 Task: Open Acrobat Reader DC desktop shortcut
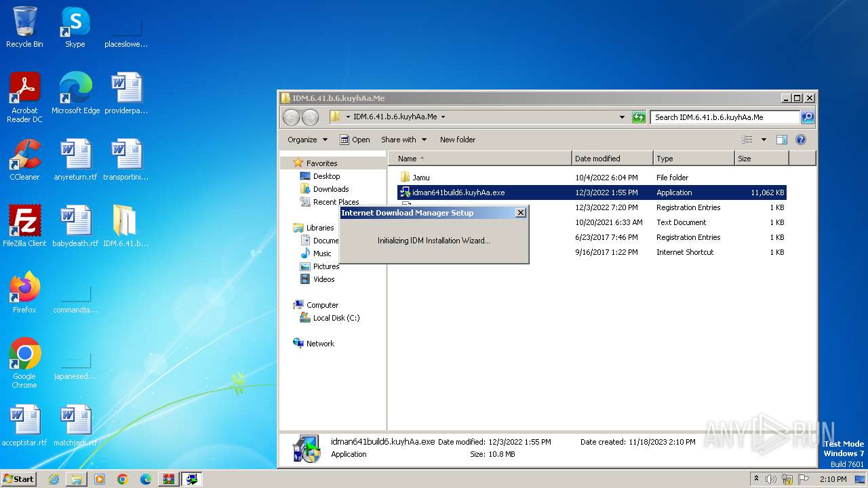click(x=24, y=98)
